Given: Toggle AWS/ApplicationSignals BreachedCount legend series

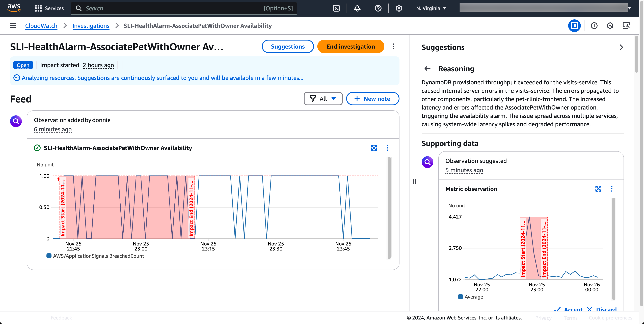Looking at the screenshot, I should [x=95, y=256].
